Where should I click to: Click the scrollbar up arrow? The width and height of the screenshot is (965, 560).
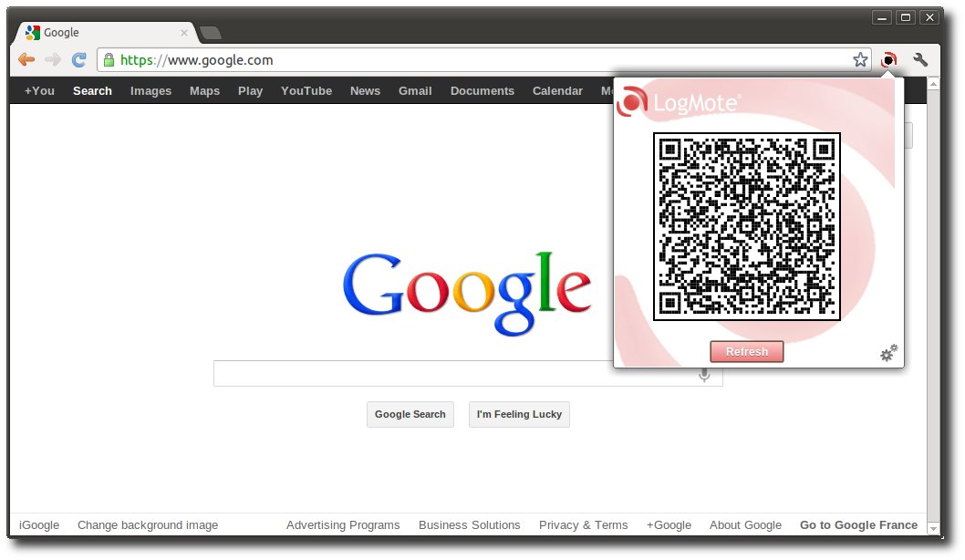pos(933,84)
